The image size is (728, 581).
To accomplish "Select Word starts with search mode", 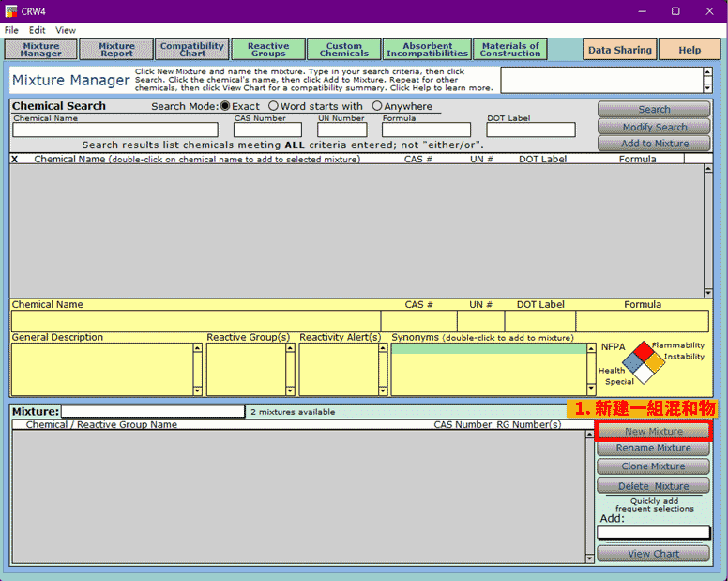I will point(274,106).
